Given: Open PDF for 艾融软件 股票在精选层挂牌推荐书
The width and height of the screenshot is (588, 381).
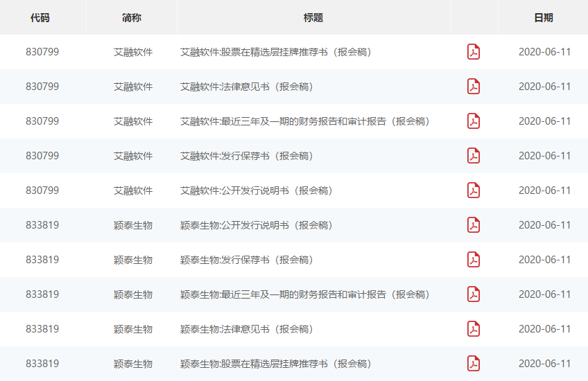Looking at the screenshot, I should point(474,52).
